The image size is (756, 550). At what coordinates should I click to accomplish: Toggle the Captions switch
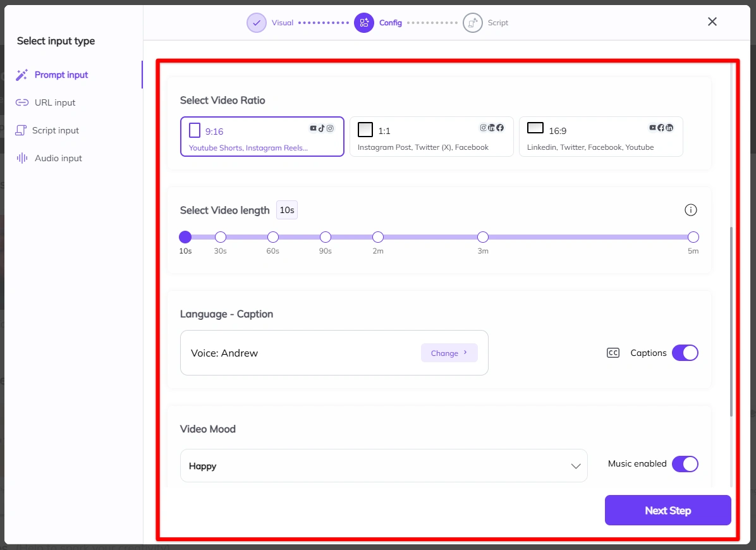(x=685, y=353)
